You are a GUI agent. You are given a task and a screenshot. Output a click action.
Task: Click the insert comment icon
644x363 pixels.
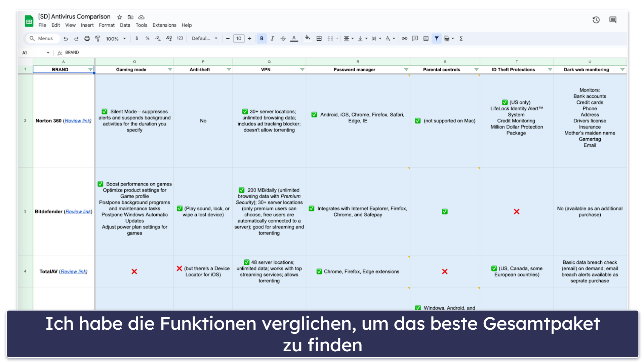415,38
